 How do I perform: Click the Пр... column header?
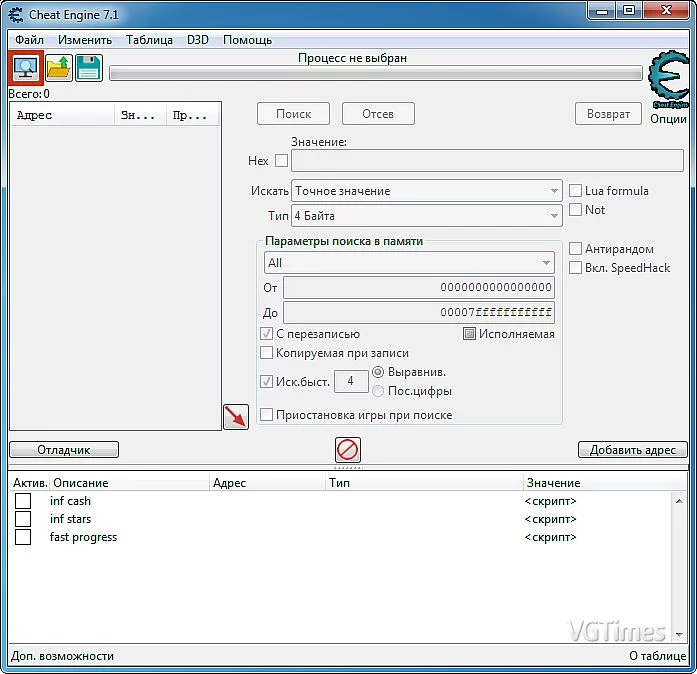[x=193, y=115]
